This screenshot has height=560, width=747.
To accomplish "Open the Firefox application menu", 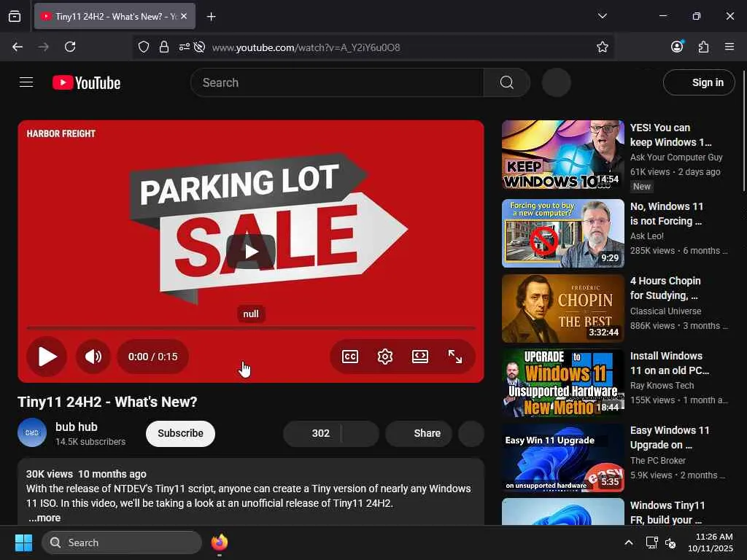I will pyautogui.click(x=729, y=47).
